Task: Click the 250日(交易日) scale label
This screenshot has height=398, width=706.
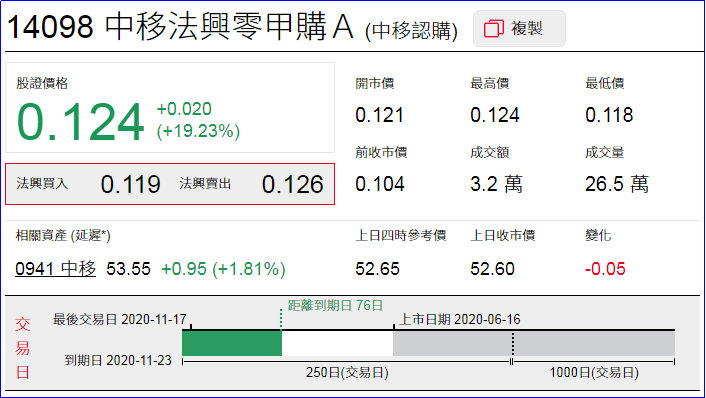Action: pos(347,373)
